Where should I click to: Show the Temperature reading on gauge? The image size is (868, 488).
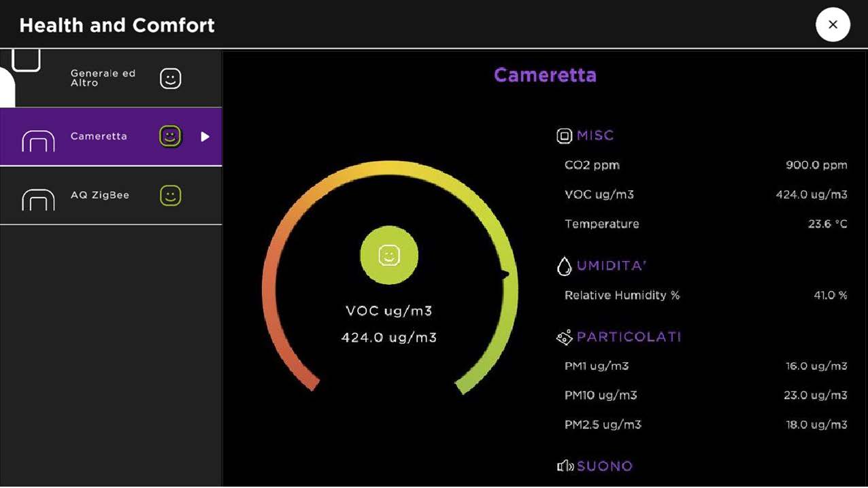coord(705,224)
